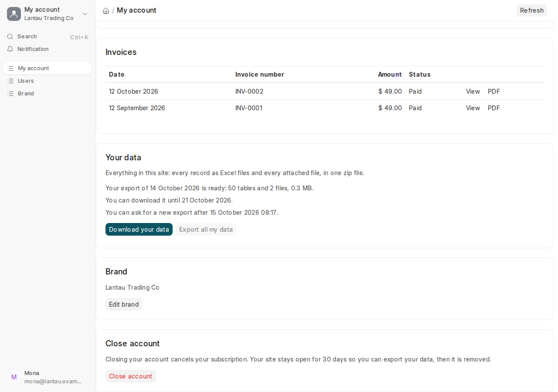This screenshot has width=558, height=392.
Task: Expand the account switcher chevron
Action: tap(85, 14)
